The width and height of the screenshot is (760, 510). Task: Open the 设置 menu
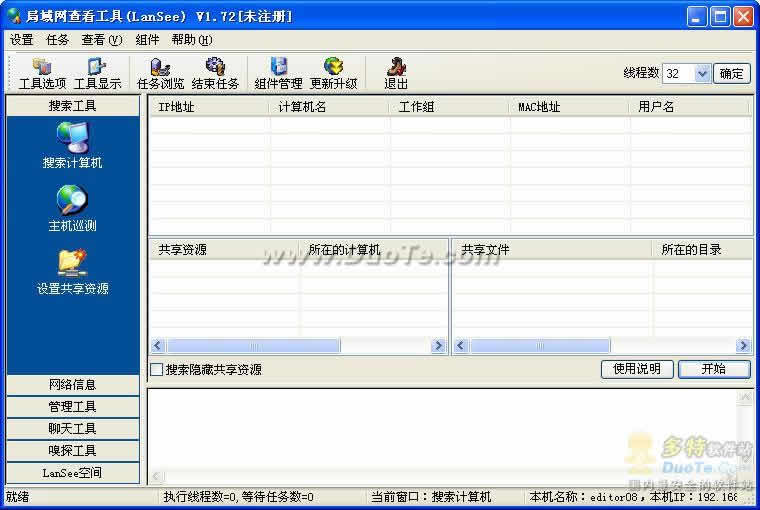(x=21, y=40)
